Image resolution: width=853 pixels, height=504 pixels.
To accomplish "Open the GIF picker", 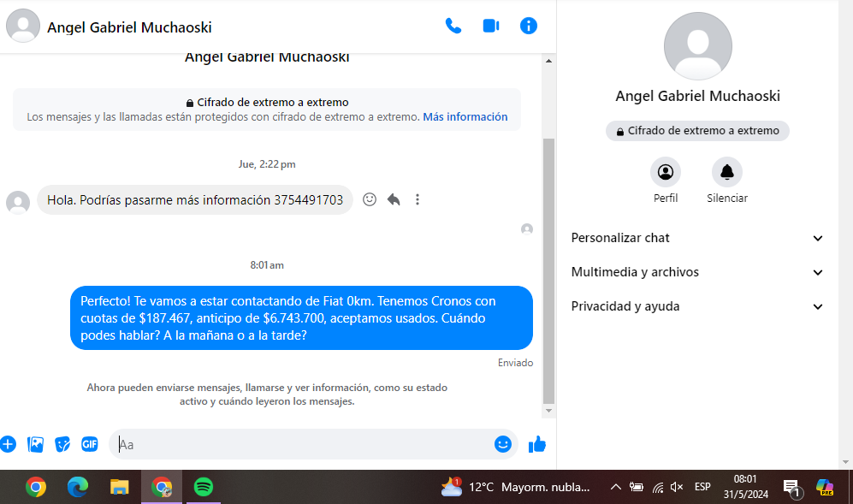I will pyautogui.click(x=90, y=444).
